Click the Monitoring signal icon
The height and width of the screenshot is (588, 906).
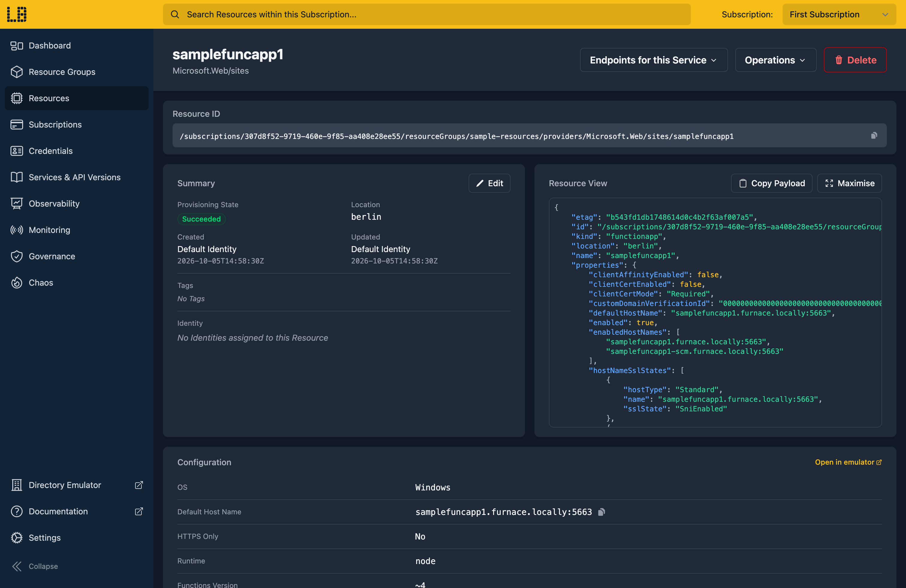[17, 230]
